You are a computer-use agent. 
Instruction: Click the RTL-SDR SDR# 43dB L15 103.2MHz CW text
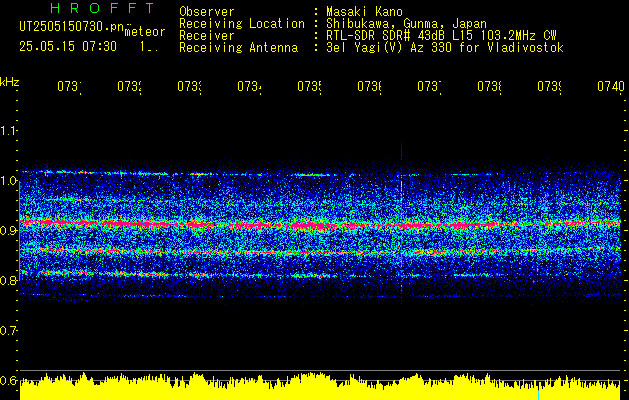tap(441, 36)
